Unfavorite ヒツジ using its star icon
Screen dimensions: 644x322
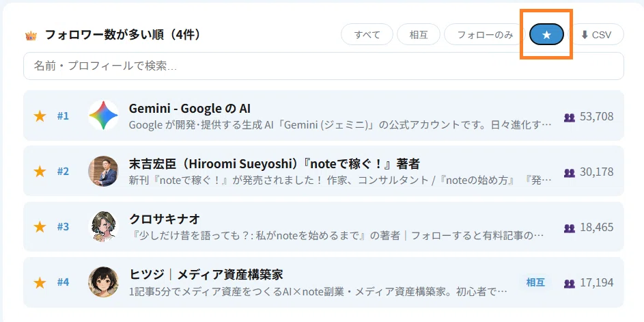coord(40,282)
